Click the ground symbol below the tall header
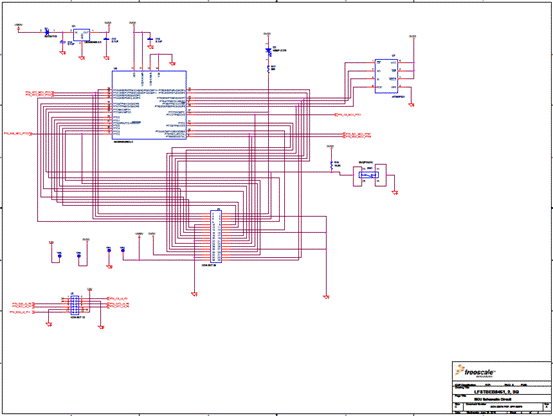This screenshot has width=553, height=416. point(194,294)
